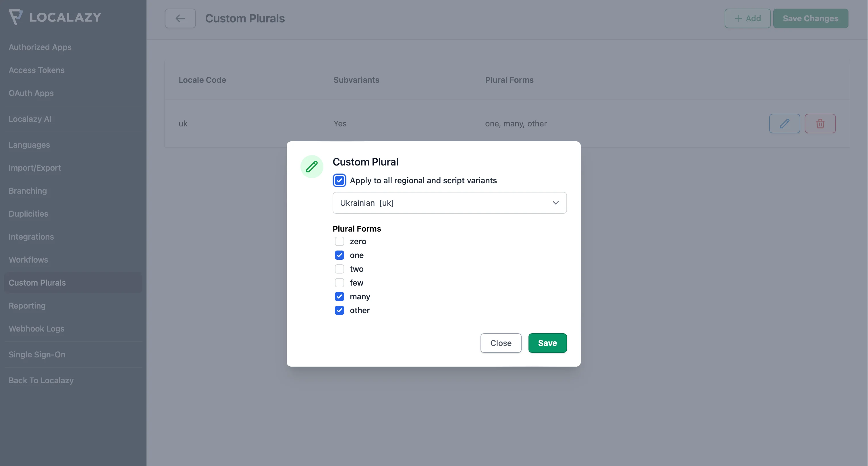Open the Languages section in sidebar
Viewport: 868px width, 466px height.
29,145
